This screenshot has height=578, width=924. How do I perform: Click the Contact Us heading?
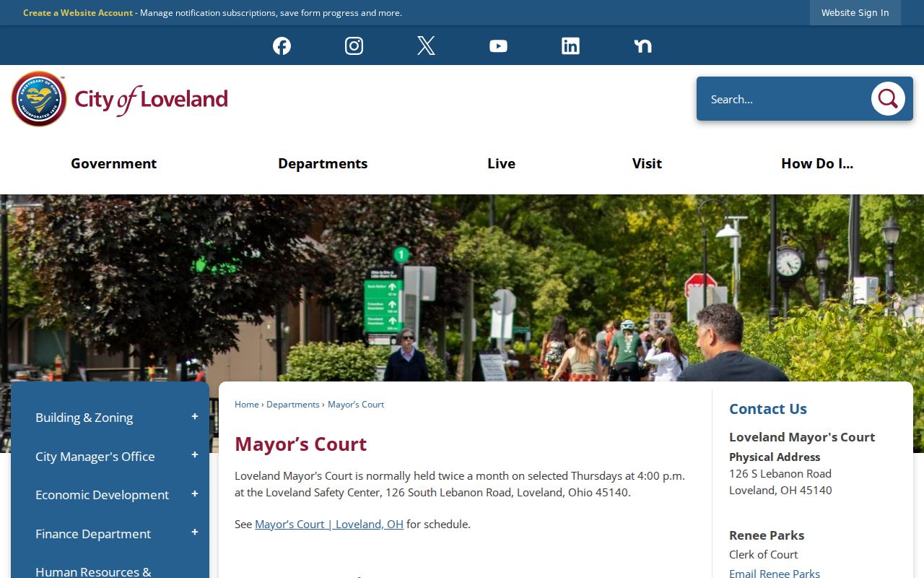768,409
